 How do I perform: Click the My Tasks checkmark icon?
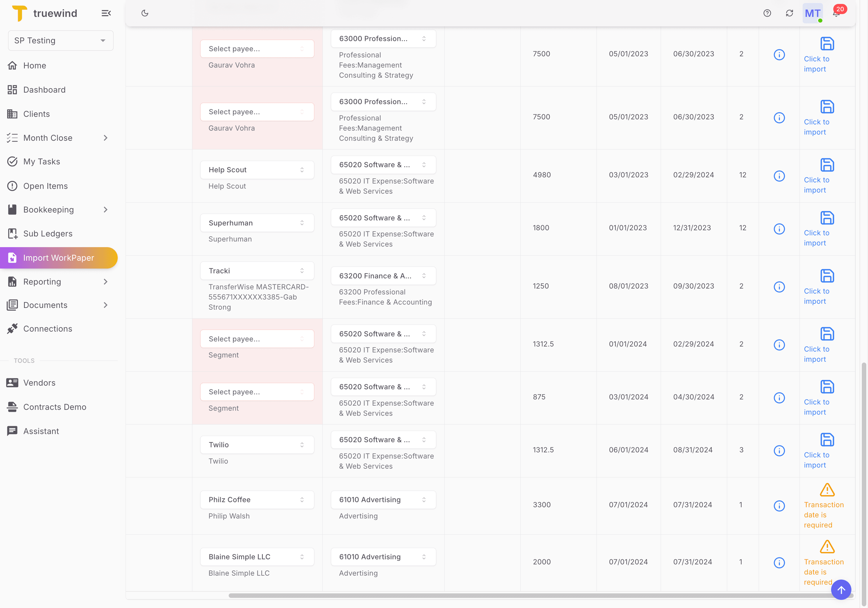pyautogui.click(x=12, y=161)
